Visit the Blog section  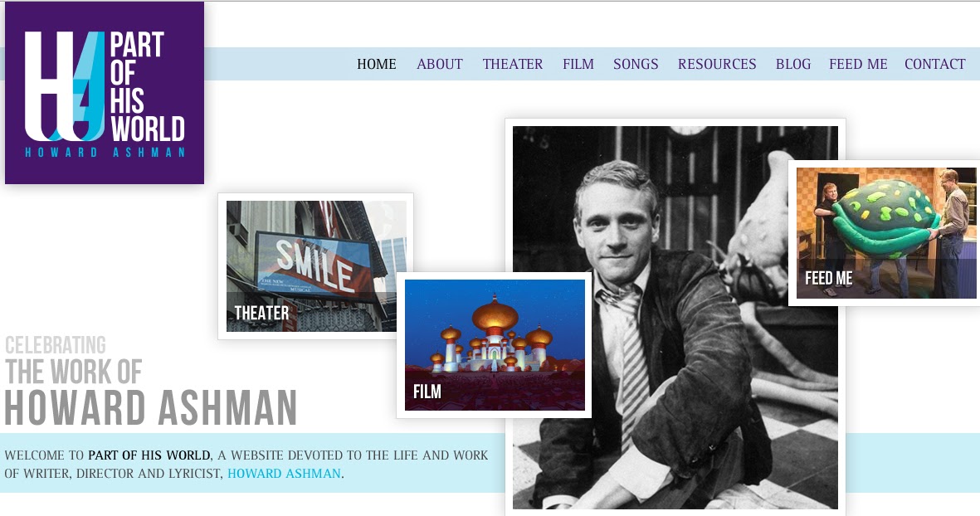(x=793, y=64)
